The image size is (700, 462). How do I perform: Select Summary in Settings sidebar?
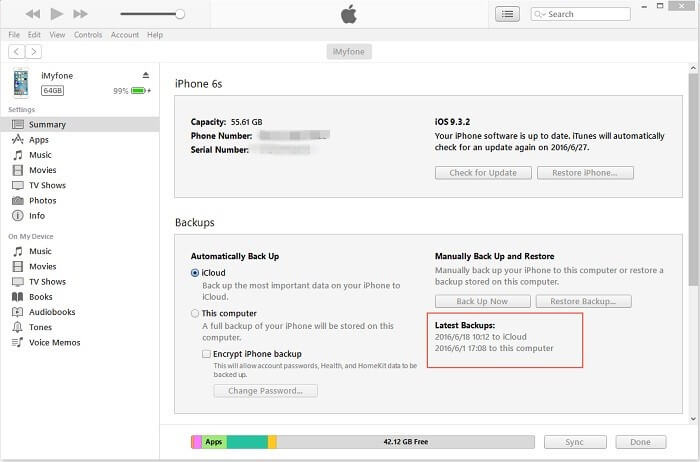point(80,125)
